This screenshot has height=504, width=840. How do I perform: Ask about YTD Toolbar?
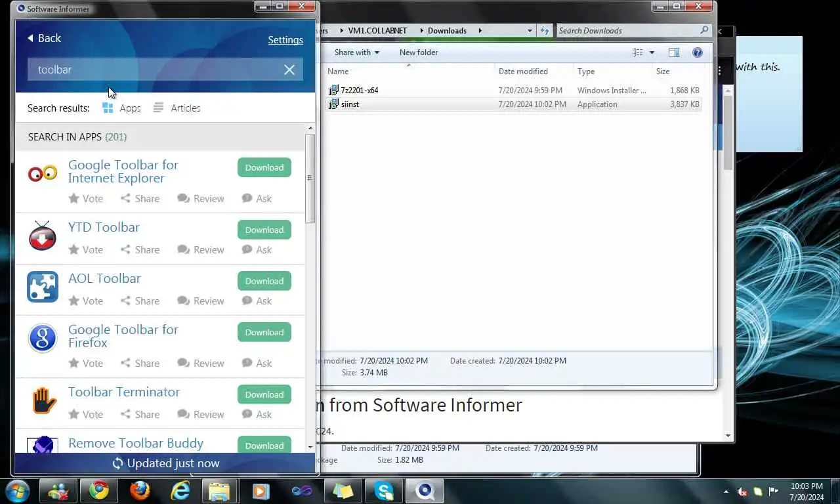(x=257, y=249)
